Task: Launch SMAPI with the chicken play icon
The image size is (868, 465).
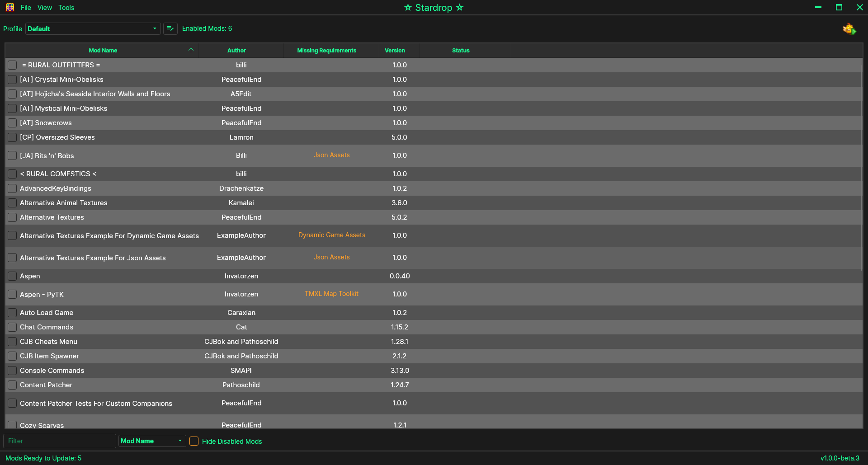Action: point(849,29)
